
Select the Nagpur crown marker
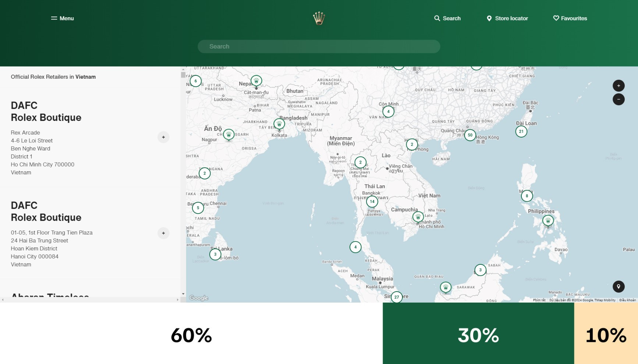point(228,135)
